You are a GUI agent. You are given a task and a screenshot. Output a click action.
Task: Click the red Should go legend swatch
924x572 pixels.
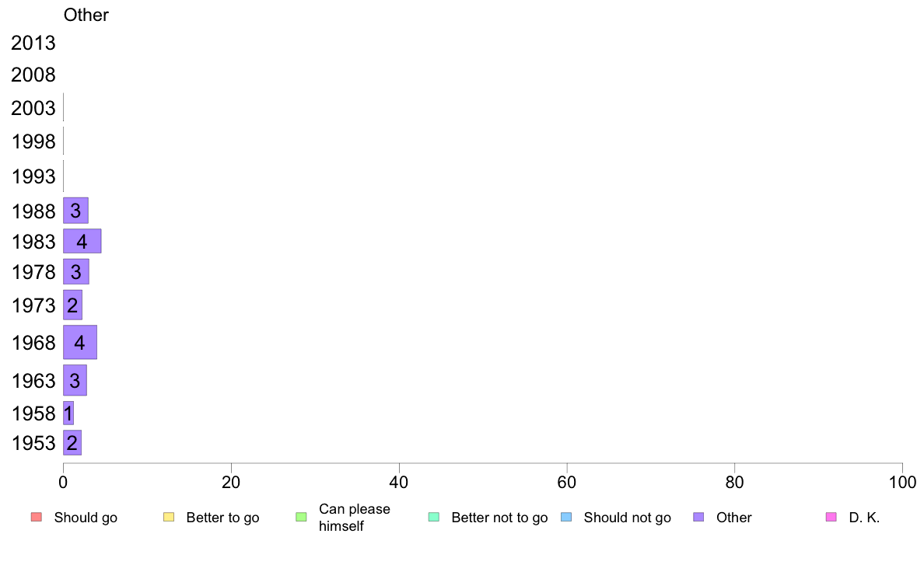point(36,518)
